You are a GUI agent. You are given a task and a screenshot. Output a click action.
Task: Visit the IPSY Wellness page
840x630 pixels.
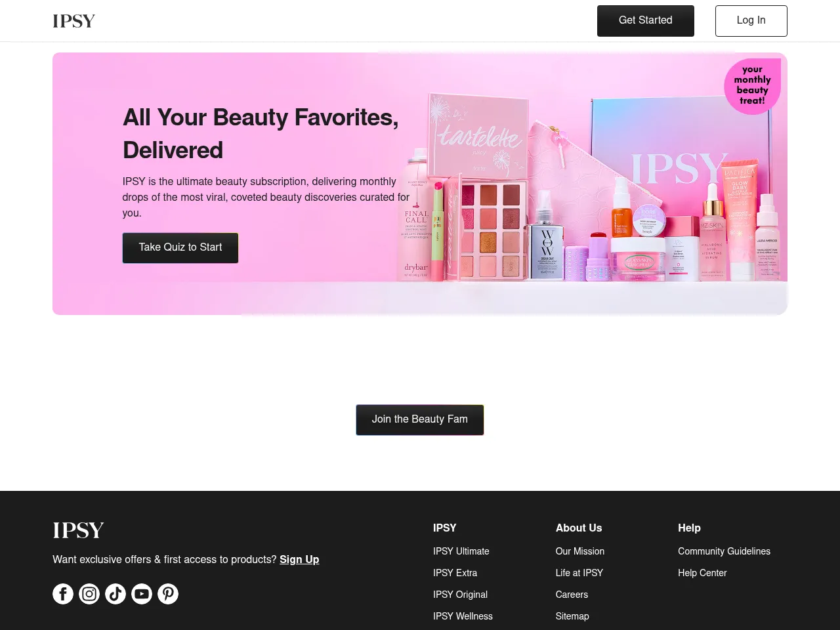(463, 616)
